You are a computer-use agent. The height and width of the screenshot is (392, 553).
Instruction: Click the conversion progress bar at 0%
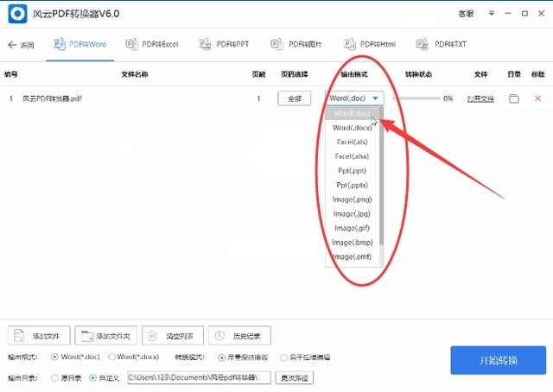tap(416, 98)
